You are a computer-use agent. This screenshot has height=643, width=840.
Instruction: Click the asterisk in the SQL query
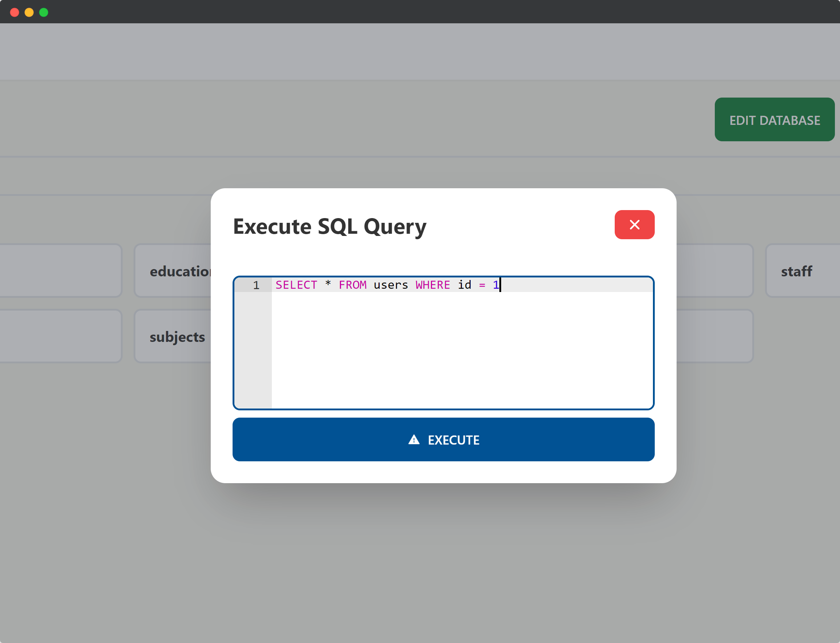[x=328, y=284]
